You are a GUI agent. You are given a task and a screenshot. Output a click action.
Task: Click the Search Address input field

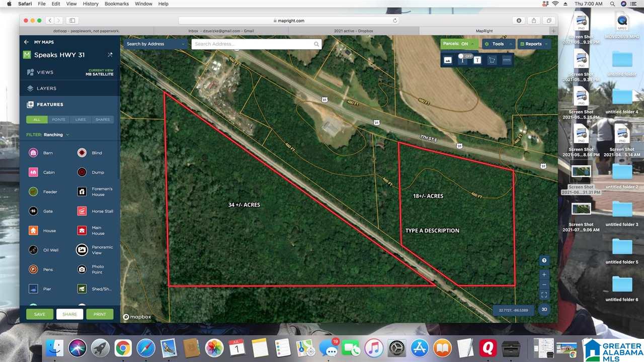coord(257,44)
